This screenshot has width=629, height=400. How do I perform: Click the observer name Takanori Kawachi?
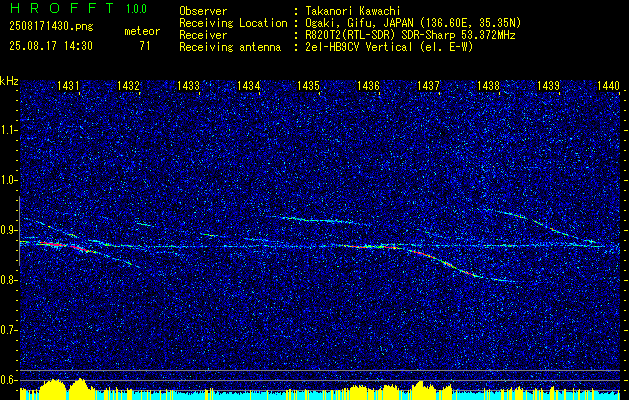353,11
